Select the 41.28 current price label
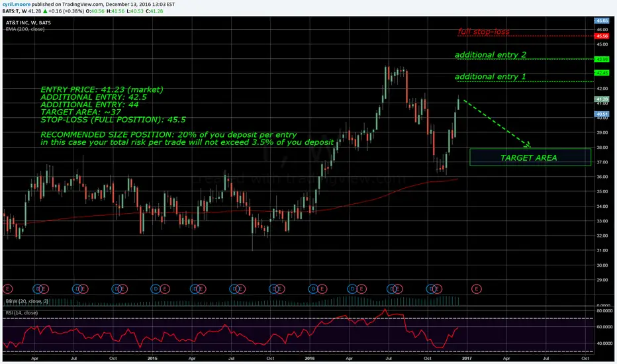Image resolution: width=617 pixels, height=364 pixels. [x=602, y=99]
